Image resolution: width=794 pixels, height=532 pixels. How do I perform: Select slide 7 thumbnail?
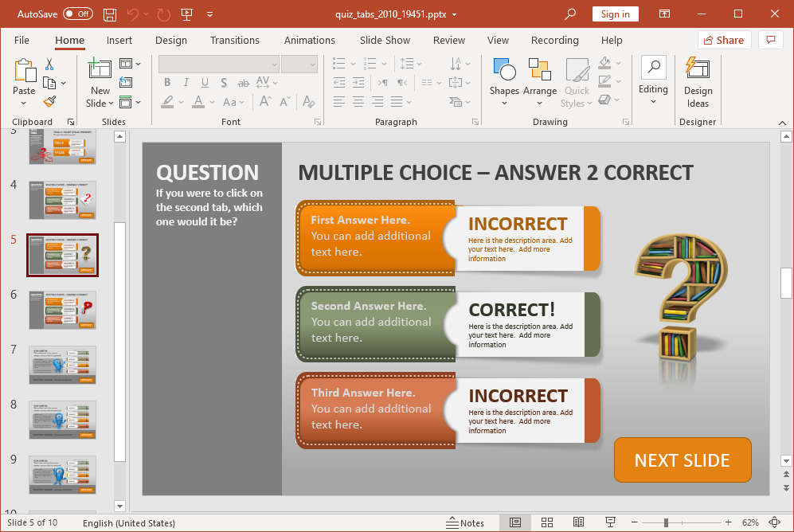click(63, 365)
